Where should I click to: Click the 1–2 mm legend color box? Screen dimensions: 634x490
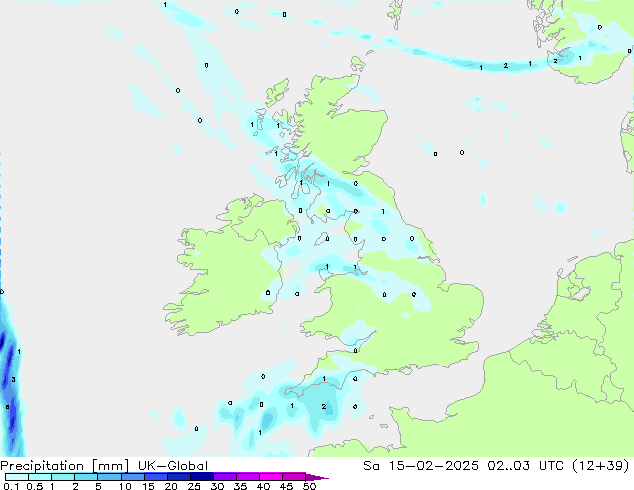(63, 477)
